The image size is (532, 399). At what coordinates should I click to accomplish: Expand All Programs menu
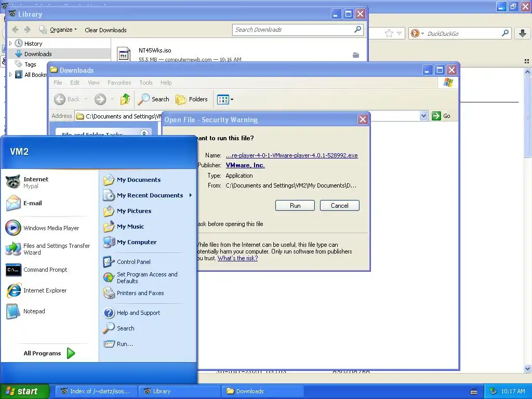click(49, 353)
